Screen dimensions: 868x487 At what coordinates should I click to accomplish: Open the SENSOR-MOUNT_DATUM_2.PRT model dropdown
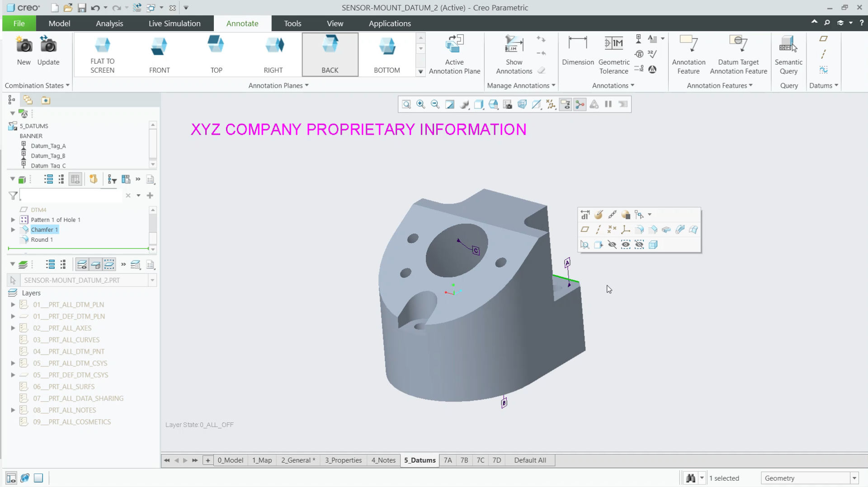tap(152, 280)
